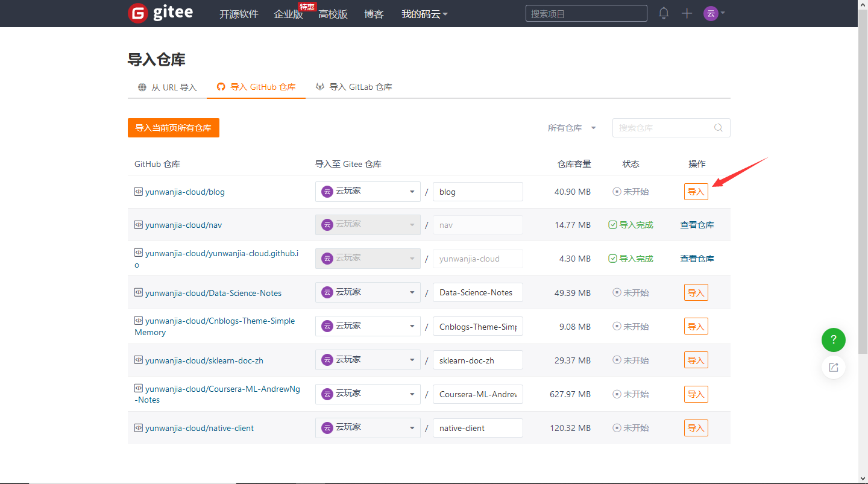
Task: Click the 搜索仓库 search field
Action: pyautogui.click(x=671, y=128)
